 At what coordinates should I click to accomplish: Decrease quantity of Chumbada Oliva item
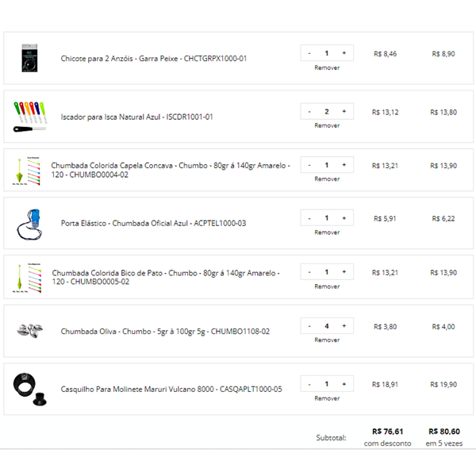309,326
